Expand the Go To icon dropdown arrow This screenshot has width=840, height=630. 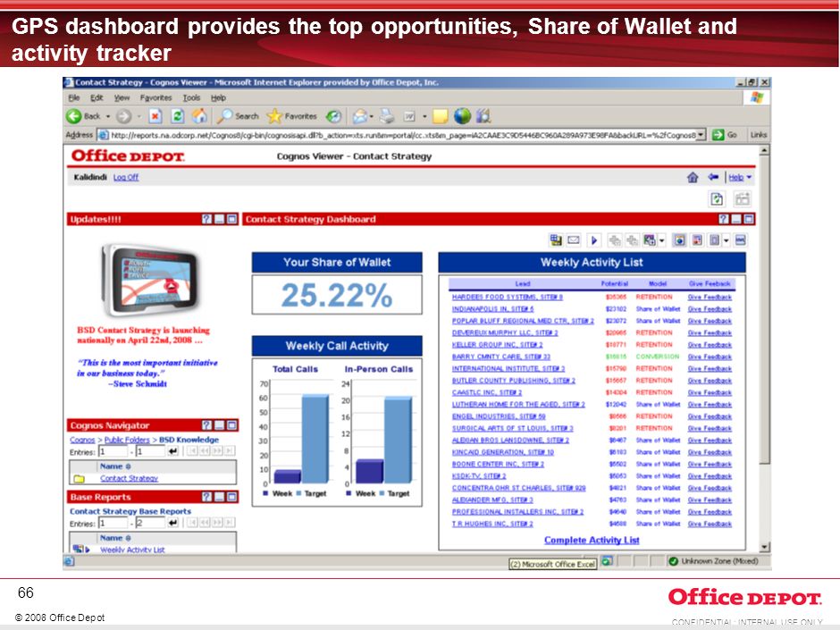click(662, 240)
